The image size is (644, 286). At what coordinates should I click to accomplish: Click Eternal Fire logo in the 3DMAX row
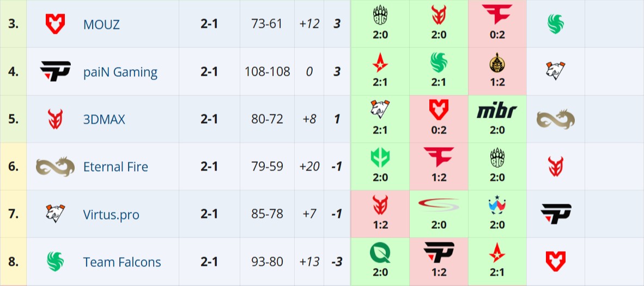click(x=556, y=119)
